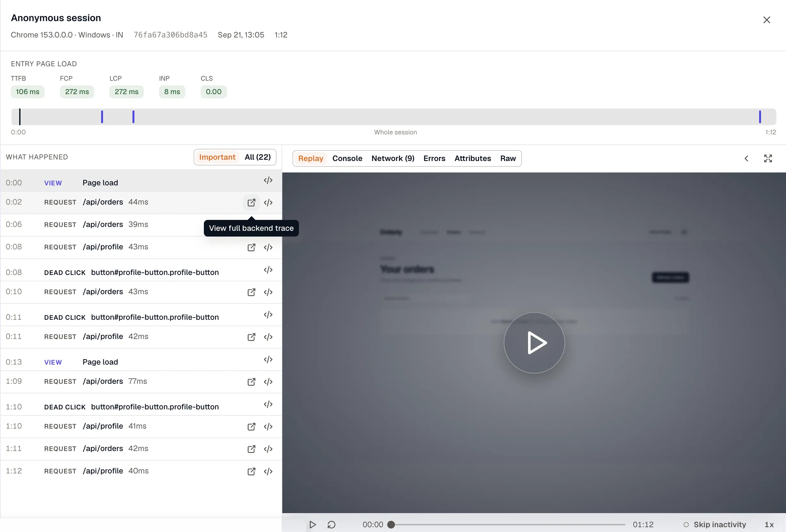Start replay with large center play button

pos(534,343)
